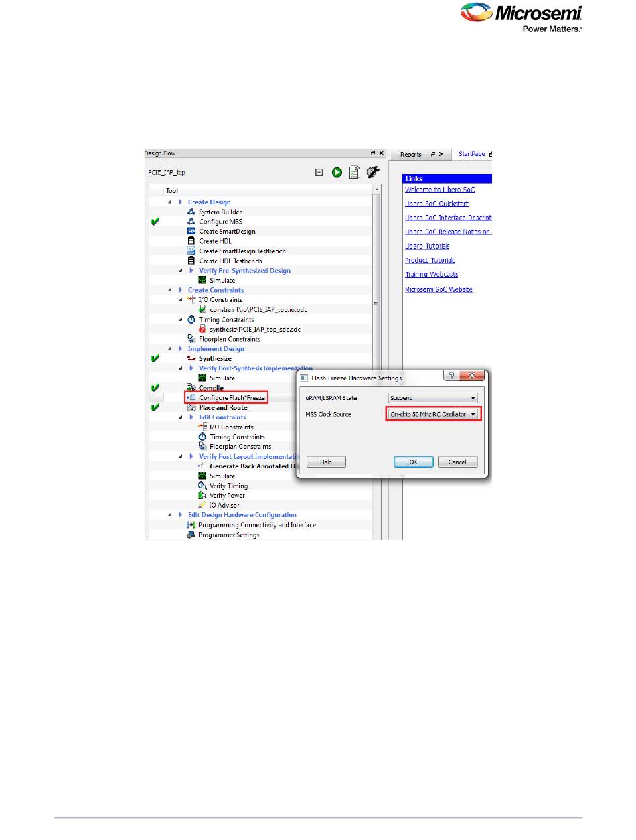
Task: Open the Libero SoC Release Notes link
Action: pos(449,232)
